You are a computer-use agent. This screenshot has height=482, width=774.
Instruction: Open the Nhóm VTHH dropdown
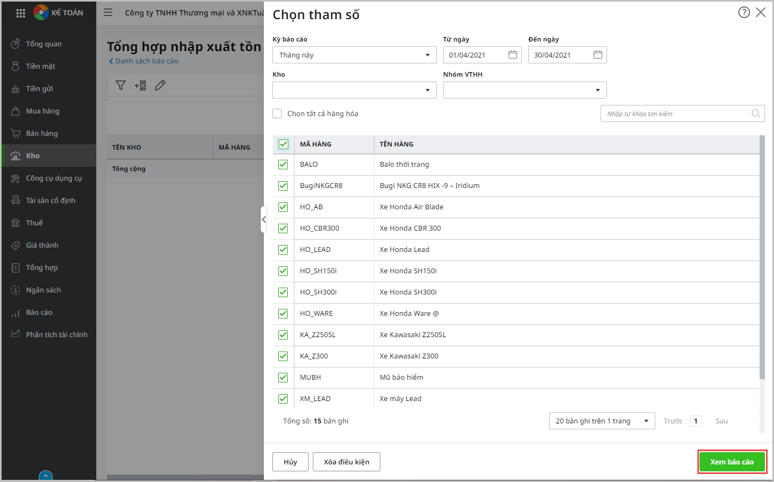pyautogui.click(x=525, y=90)
